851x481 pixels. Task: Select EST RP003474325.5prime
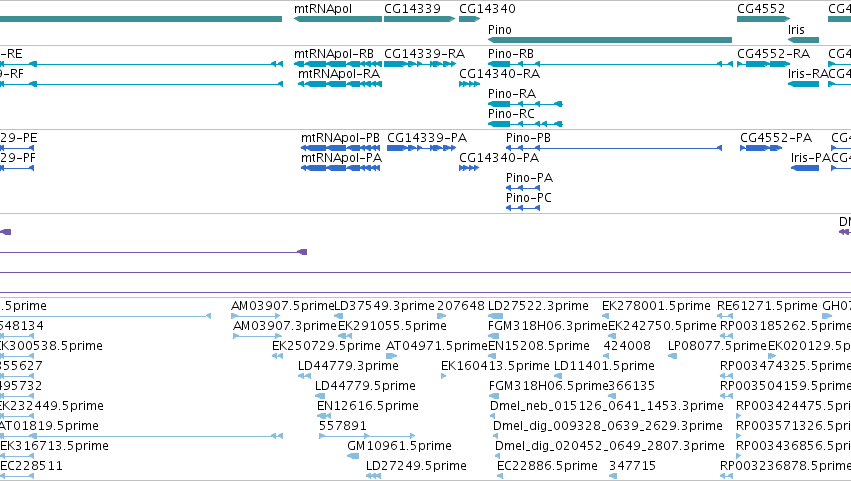(785, 366)
